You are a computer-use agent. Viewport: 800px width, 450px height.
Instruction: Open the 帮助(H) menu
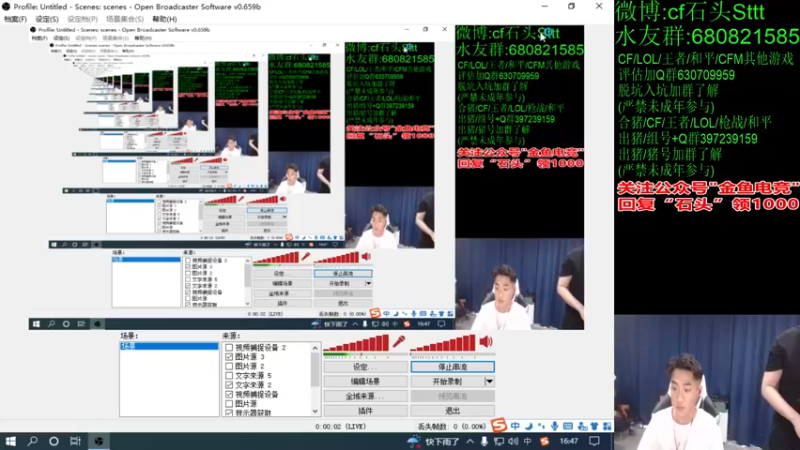pos(164,19)
